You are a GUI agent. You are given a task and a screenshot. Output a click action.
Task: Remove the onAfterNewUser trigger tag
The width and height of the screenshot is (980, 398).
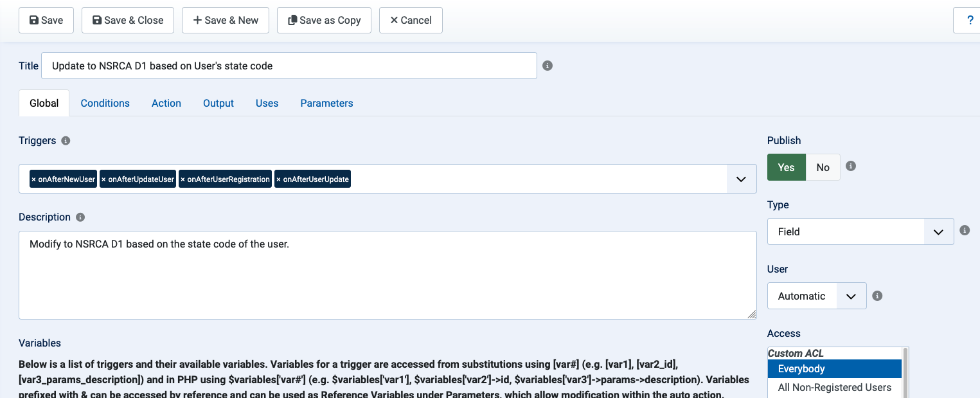coord(34,179)
